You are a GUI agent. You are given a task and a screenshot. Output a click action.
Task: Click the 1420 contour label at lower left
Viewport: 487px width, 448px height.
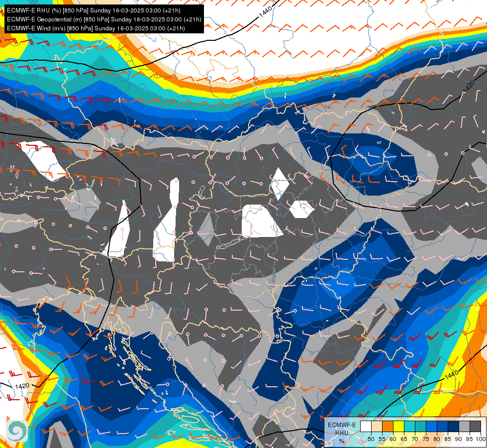tap(22, 386)
